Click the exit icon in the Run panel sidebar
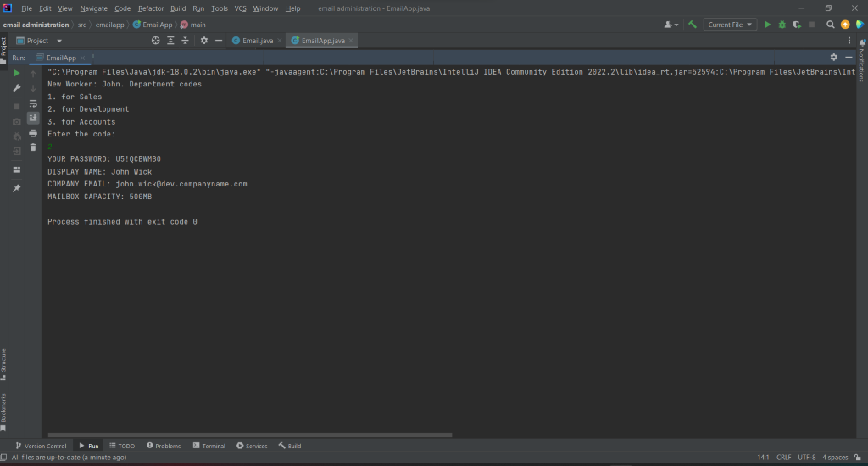The image size is (868, 466). point(17,151)
